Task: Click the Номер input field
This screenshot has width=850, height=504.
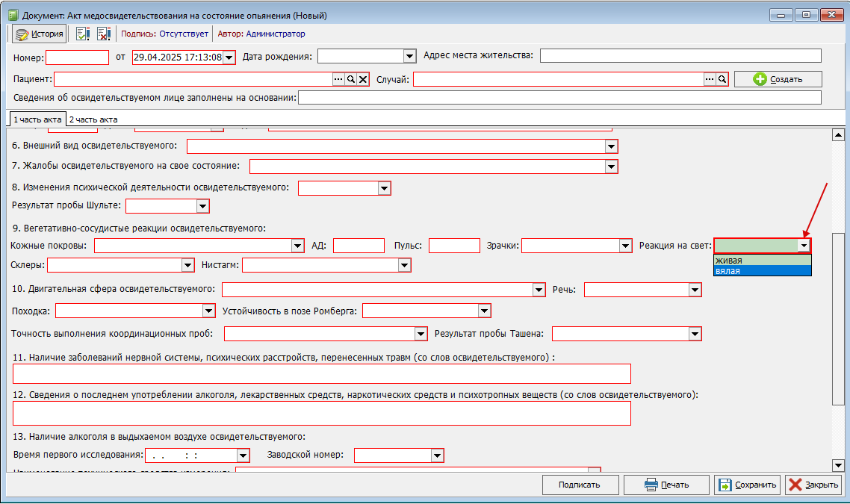Action: tap(78, 57)
